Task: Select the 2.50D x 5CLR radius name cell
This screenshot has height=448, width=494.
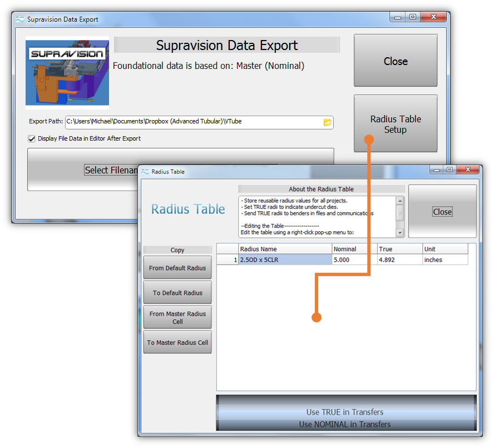Action: point(285,260)
